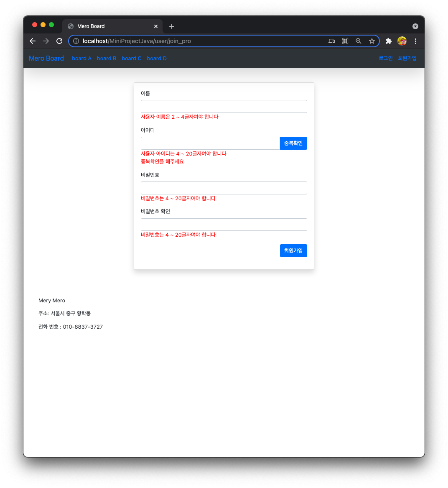Image resolution: width=448 pixels, height=488 pixels.
Task: Open a new tab with the plus button
Action: (171, 26)
